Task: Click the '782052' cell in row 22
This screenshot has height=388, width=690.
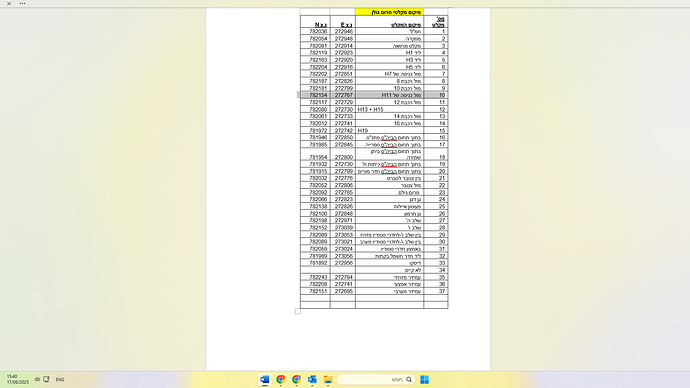Action: [x=315, y=185]
